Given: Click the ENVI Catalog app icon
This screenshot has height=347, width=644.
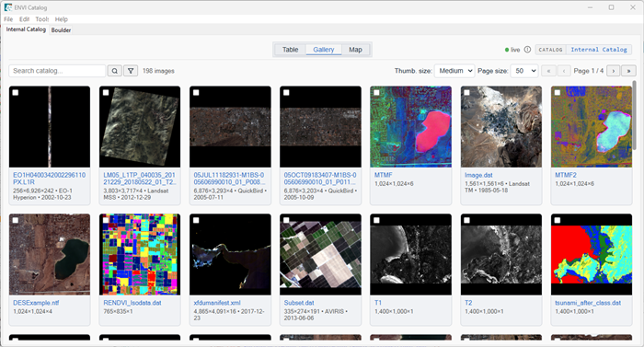Looking at the screenshot, I should [x=7, y=7].
